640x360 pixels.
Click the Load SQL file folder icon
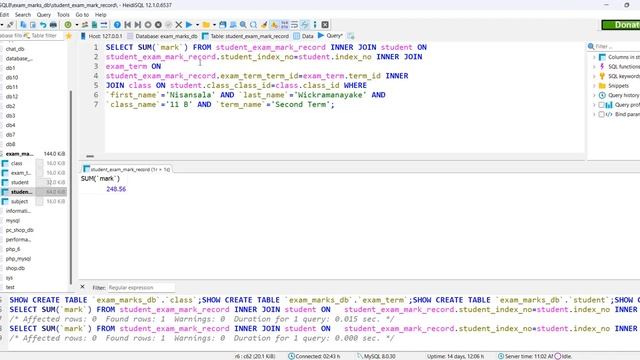[206, 25]
